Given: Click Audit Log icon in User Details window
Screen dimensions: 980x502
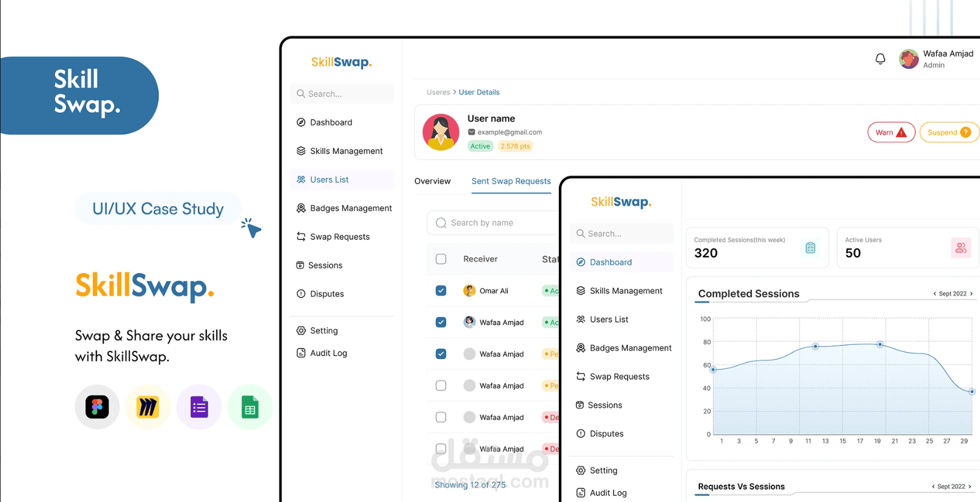Looking at the screenshot, I should pyautogui.click(x=301, y=353).
